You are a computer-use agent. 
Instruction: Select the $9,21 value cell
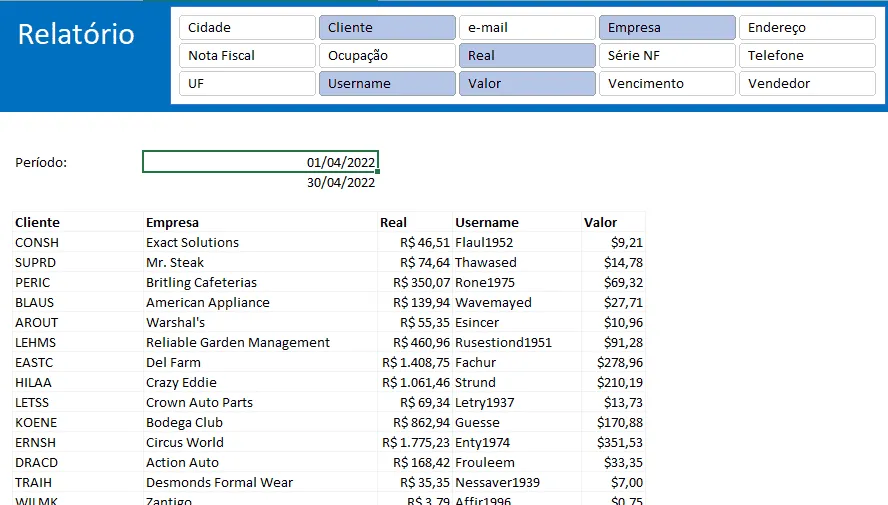click(613, 242)
